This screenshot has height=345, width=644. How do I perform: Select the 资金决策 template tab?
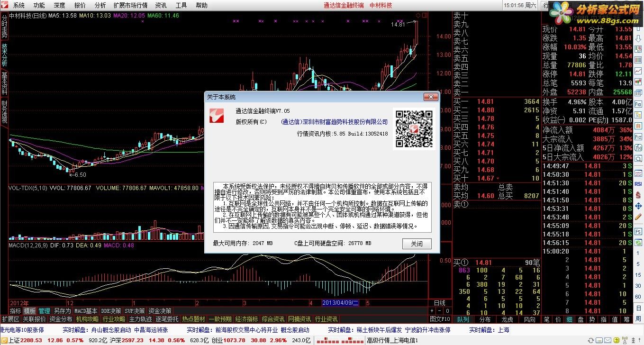click(160, 311)
